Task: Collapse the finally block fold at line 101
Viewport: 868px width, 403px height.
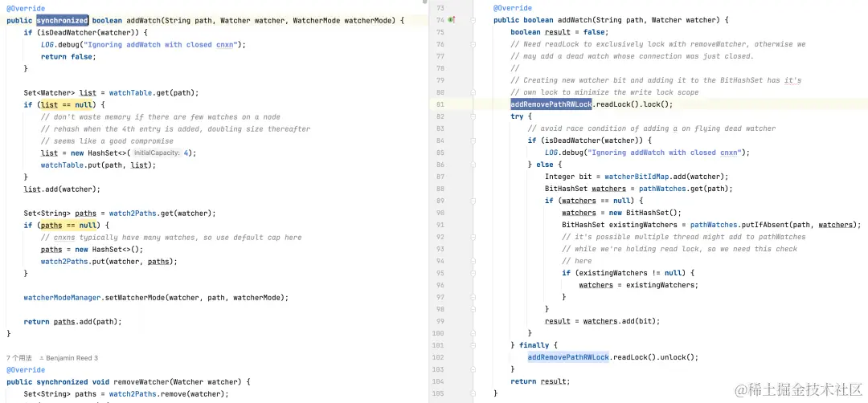Action: click(473, 345)
